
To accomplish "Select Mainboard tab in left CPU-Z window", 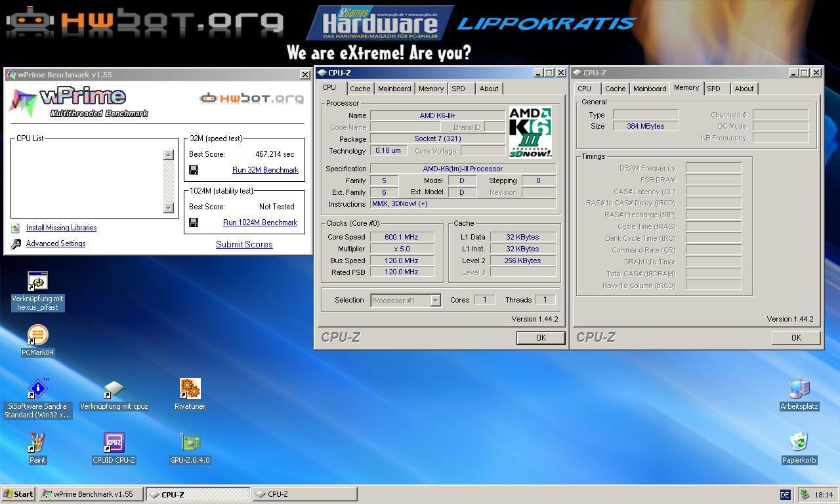I will tap(394, 89).
